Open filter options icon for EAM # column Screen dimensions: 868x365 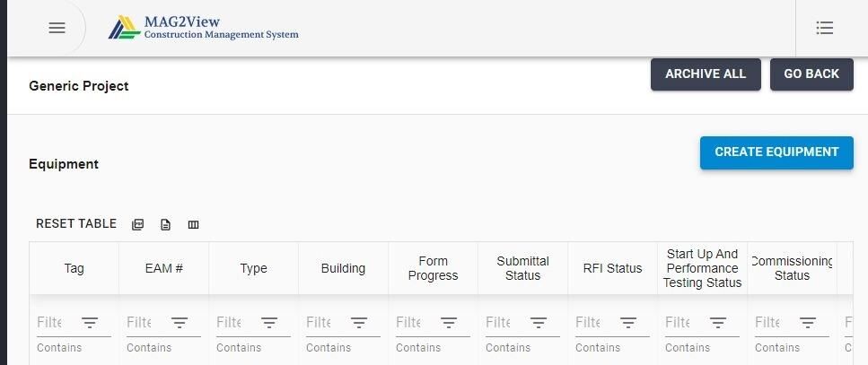coord(180,323)
